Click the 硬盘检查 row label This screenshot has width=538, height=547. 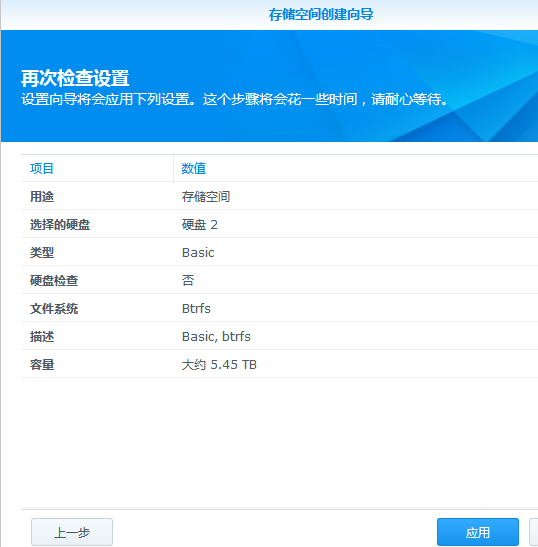(54, 280)
